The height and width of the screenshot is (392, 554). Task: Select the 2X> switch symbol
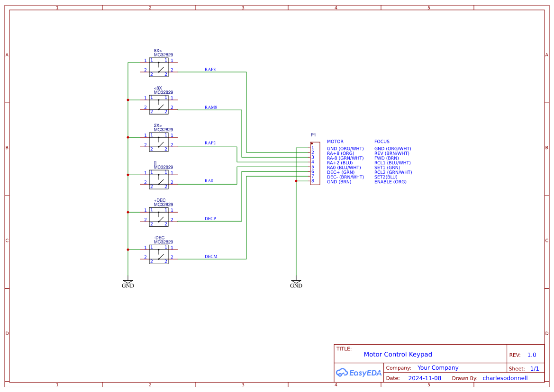(x=159, y=141)
